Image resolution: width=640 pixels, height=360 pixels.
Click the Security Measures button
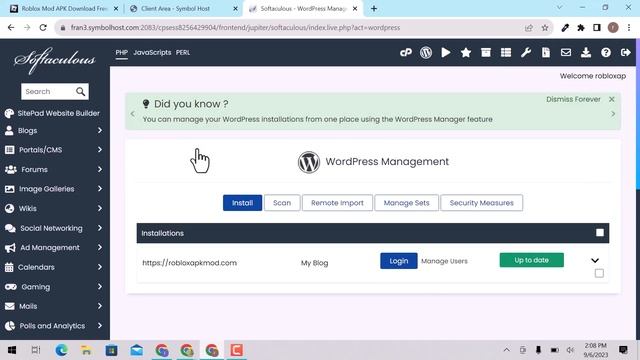tap(482, 203)
